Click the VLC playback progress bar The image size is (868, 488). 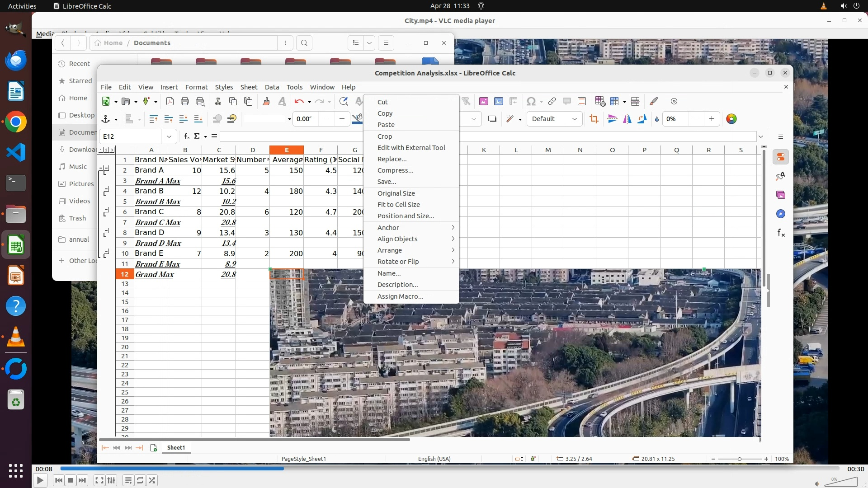[x=449, y=469]
